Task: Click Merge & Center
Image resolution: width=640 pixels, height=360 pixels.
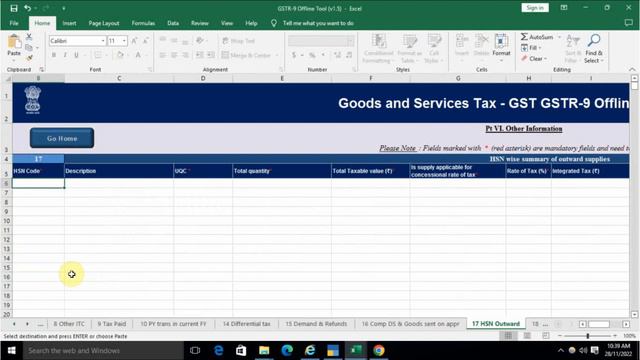Action: click(247, 55)
